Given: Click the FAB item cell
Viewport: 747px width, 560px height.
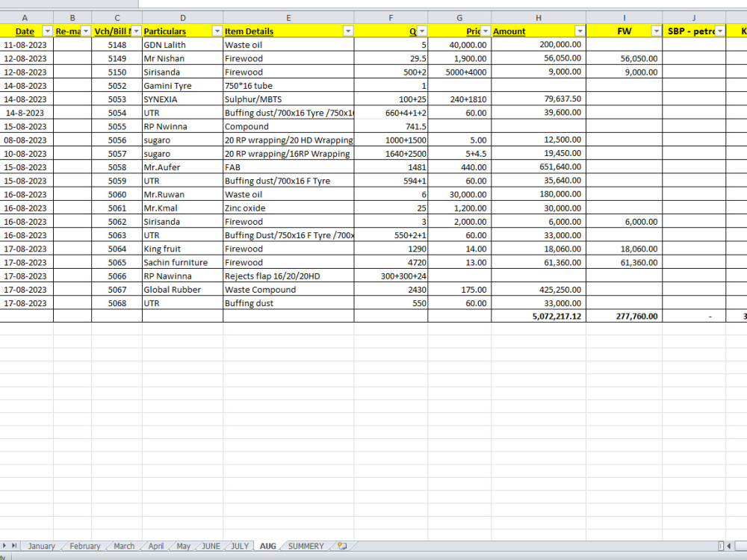Looking at the screenshot, I should [x=288, y=167].
